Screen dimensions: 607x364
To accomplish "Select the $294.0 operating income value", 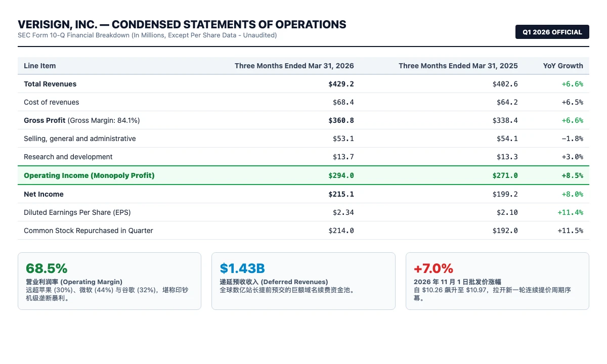I will 341,175.
